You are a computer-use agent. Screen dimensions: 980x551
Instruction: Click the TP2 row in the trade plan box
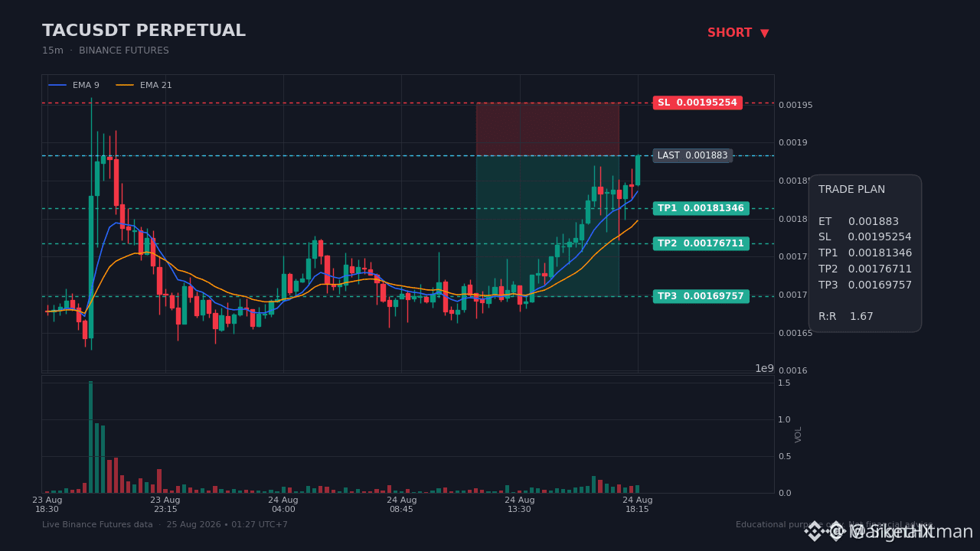point(865,269)
